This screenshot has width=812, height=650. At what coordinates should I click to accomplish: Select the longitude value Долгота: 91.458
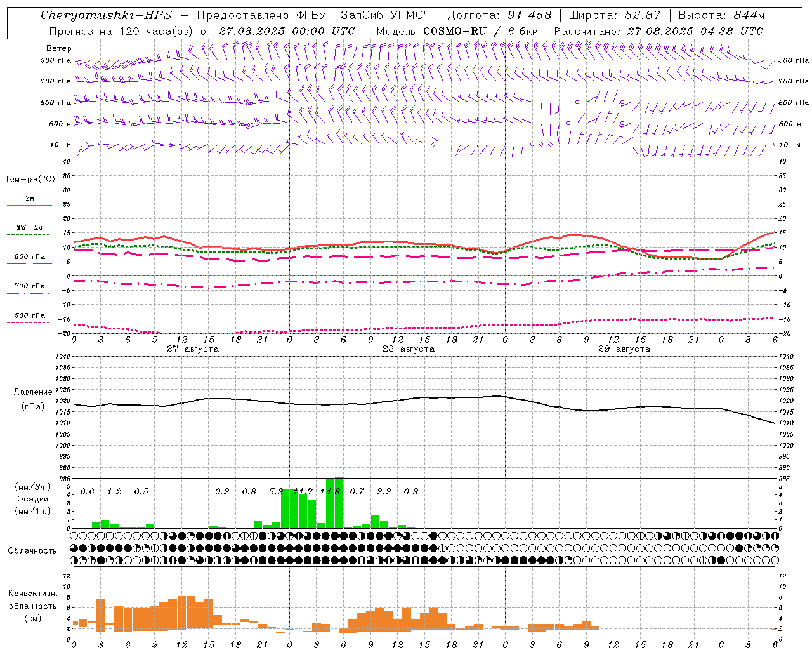(x=500, y=15)
